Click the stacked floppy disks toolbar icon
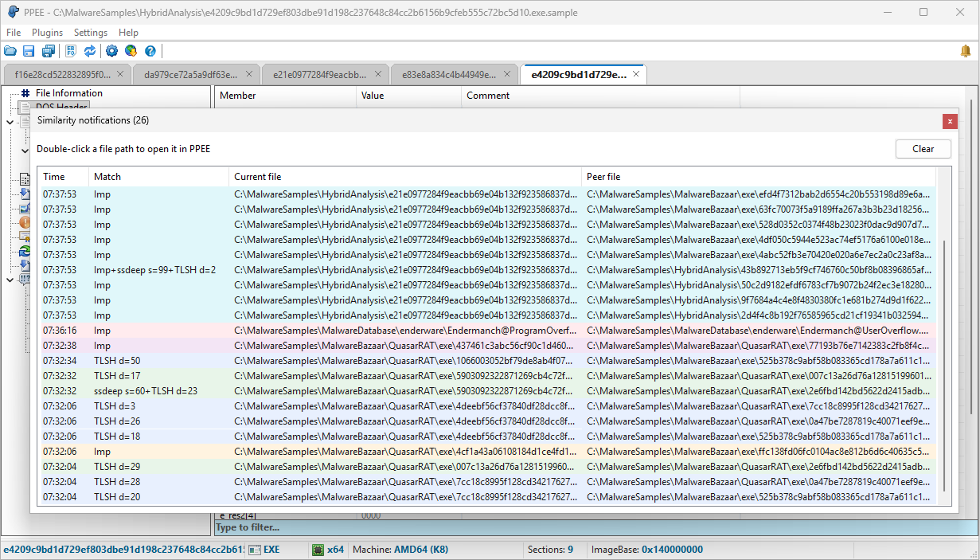Screen dimensions: 980x560 tap(49, 51)
